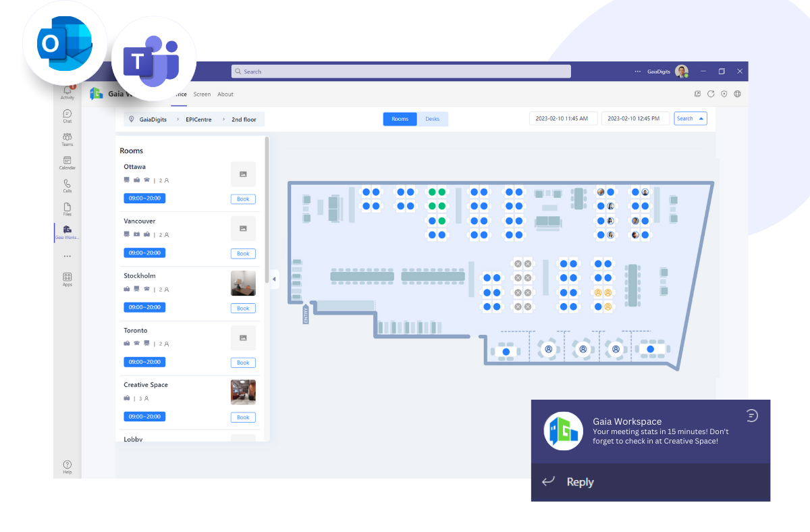This screenshot has width=810, height=532.
Task: Click the globe icon in app header
Action: pyautogui.click(x=738, y=94)
